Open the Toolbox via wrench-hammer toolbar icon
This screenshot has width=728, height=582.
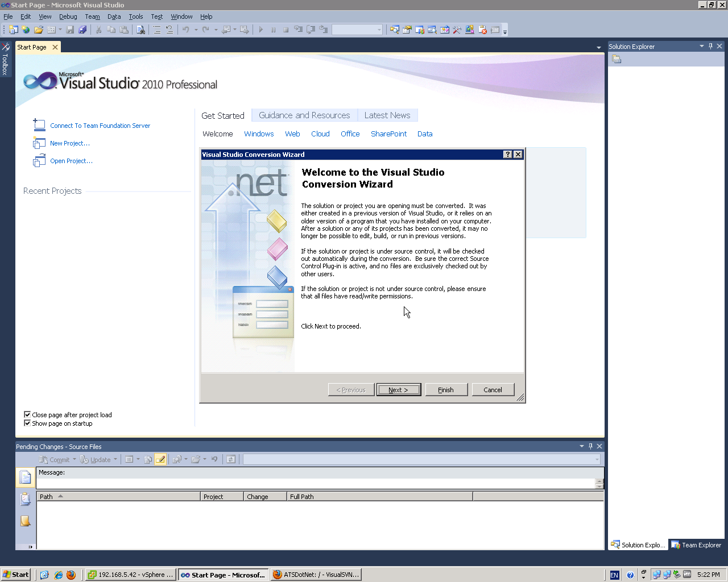click(457, 30)
